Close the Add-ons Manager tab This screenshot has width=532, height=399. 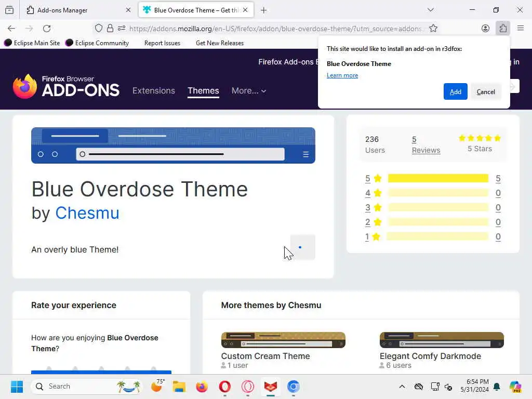coord(128,10)
